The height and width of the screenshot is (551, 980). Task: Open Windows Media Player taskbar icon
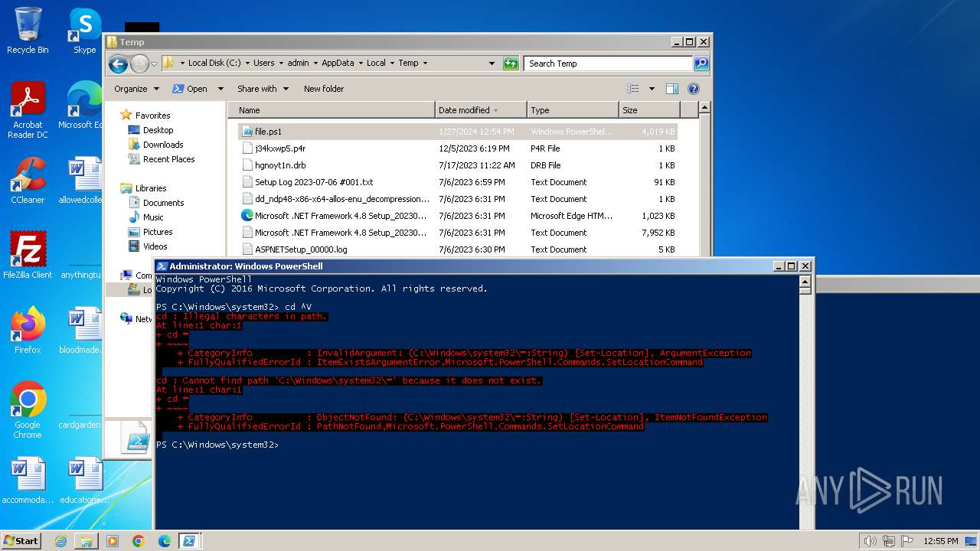pos(113,541)
